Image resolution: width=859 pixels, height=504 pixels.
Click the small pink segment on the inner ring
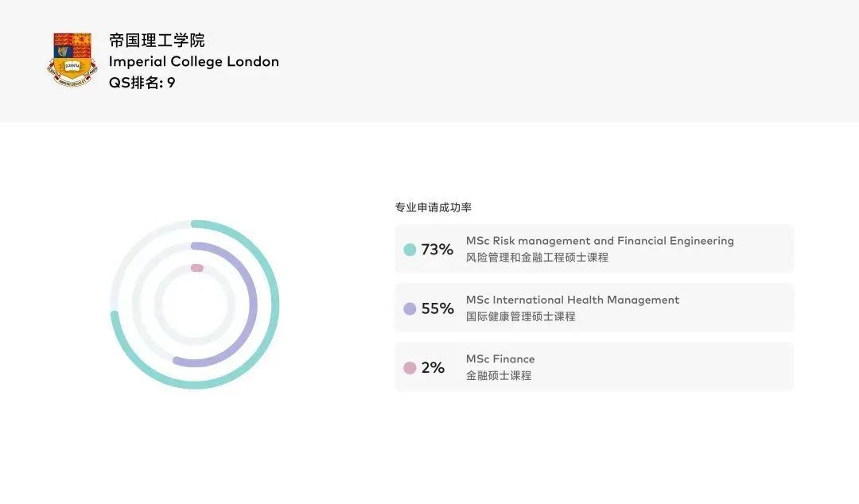[x=197, y=268]
